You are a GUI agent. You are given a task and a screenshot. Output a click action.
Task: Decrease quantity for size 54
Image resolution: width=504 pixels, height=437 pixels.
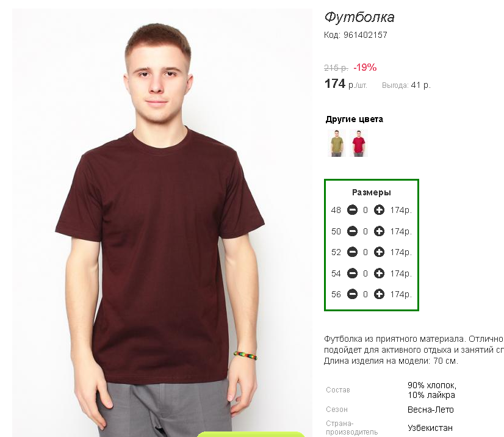tap(352, 273)
